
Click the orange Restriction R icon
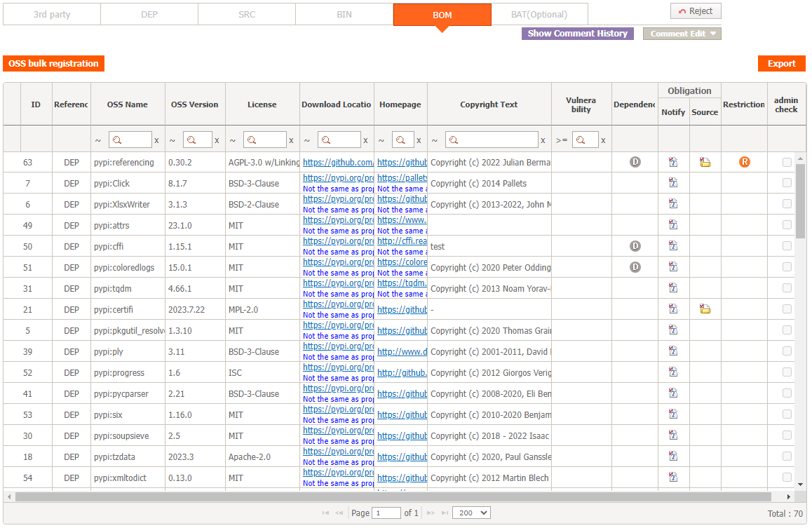click(744, 162)
